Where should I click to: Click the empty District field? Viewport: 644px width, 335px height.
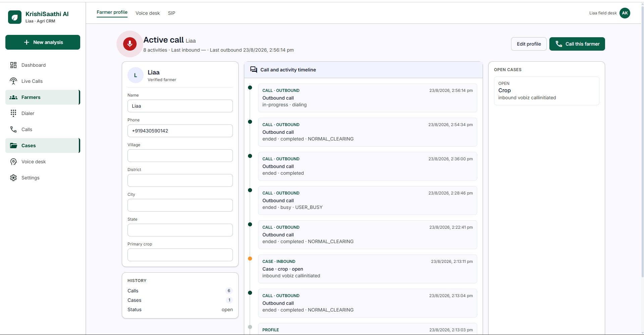click(x=180, y=180)
